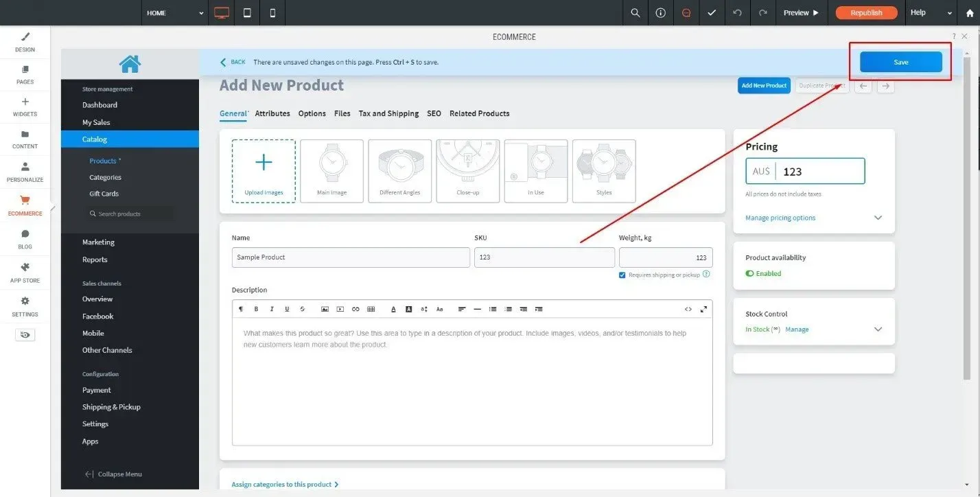Open code view in description editor
This screenshot has width=980, height=497.
point(688,309)
